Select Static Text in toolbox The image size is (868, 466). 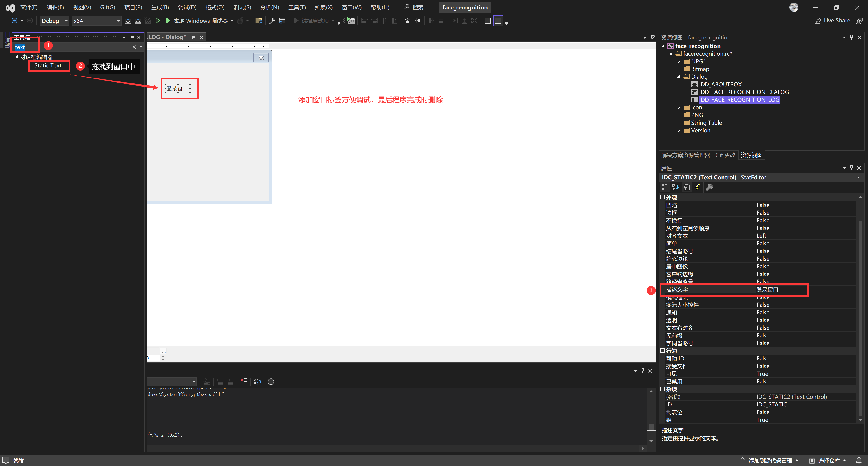[48, 66]
